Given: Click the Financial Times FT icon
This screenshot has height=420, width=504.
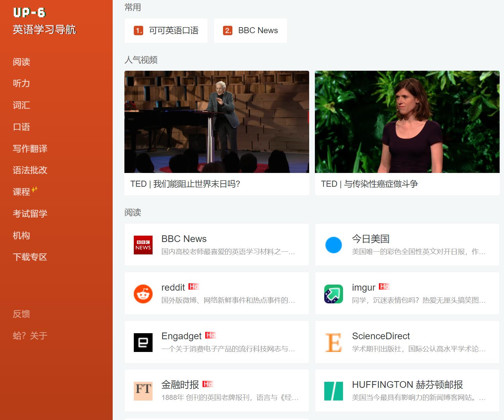Looking at the screenshot, I should pos(143,391).
